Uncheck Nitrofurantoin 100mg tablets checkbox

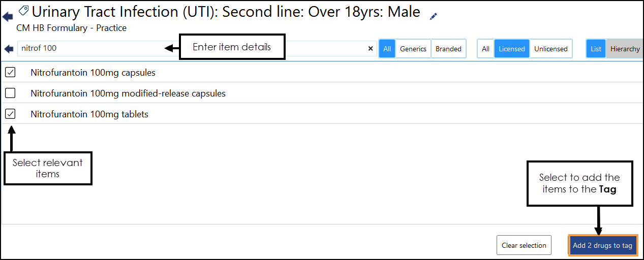(x=10, y=114)
